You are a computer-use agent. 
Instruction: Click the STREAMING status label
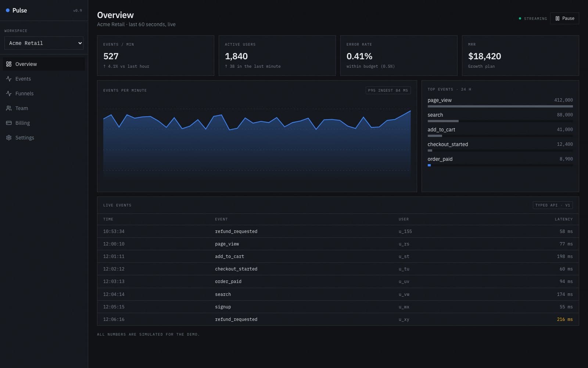pyautogui.click(x=535, y=18)
